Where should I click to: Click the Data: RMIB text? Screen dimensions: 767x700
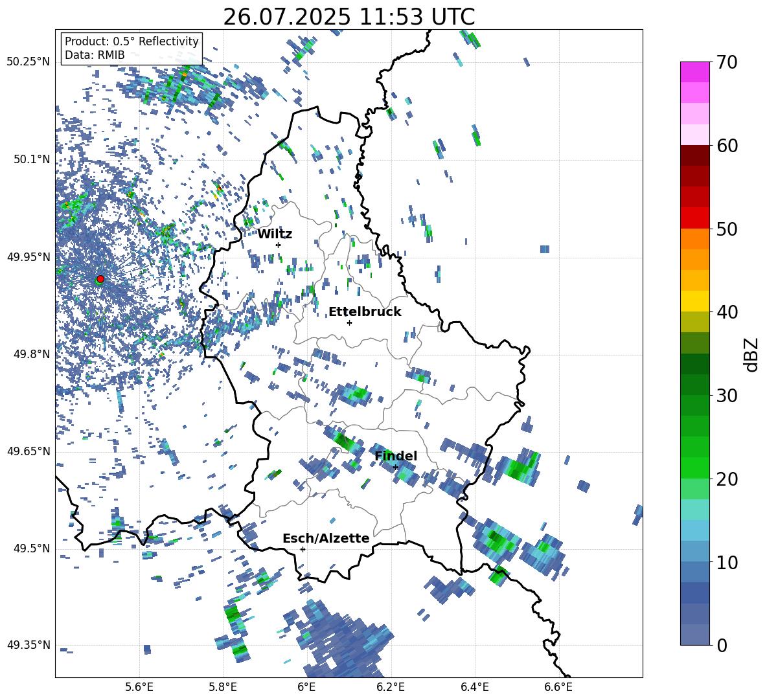[95, 55]
